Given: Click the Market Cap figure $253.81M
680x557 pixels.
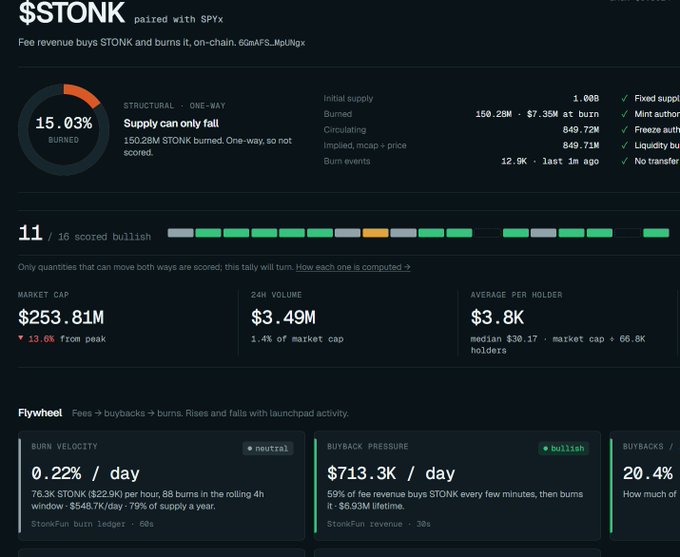Looking at the screenshot, I should point(61,317).
